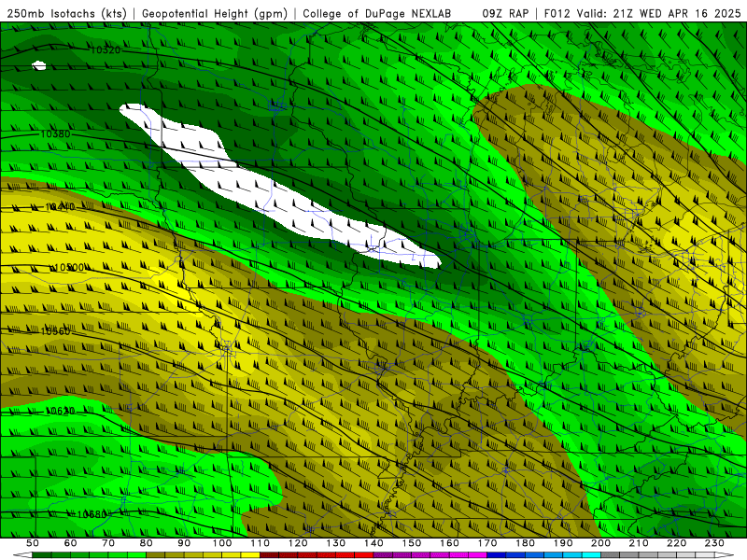Click the 210 value on the legend scale

coord(639,543)
